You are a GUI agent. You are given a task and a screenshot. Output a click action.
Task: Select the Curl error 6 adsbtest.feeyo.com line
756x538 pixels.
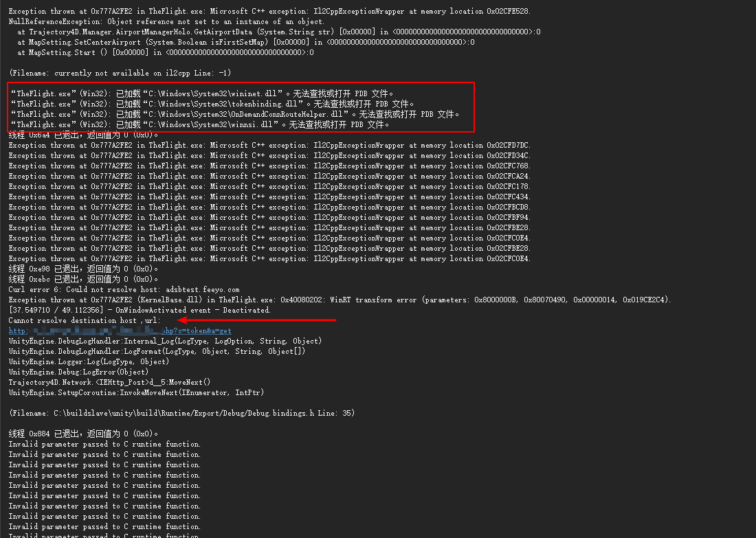coord(124,290)
